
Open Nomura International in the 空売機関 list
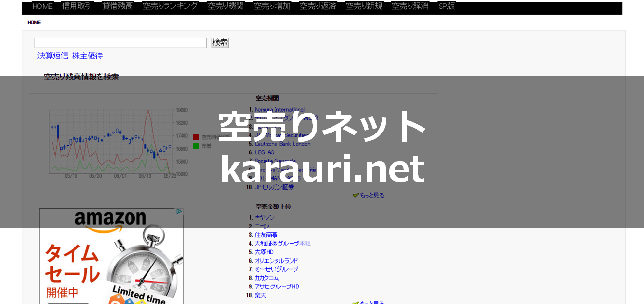click(x=280, y=110)
